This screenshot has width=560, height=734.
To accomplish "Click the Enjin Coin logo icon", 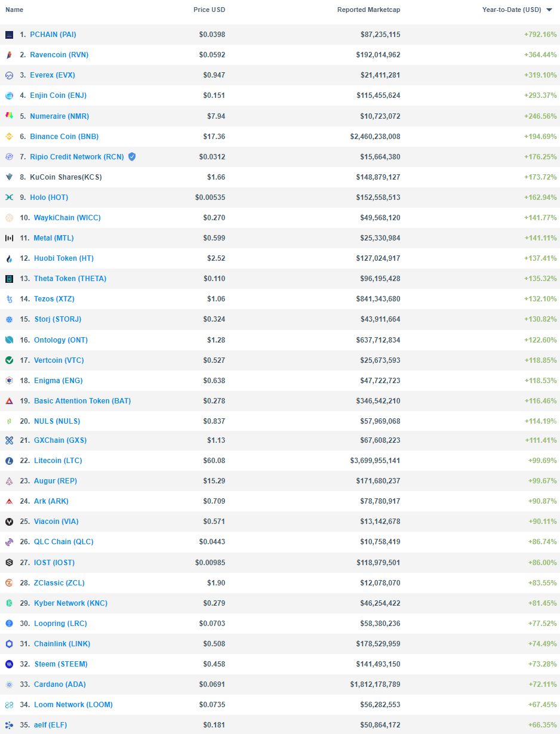I will (9, 95).
